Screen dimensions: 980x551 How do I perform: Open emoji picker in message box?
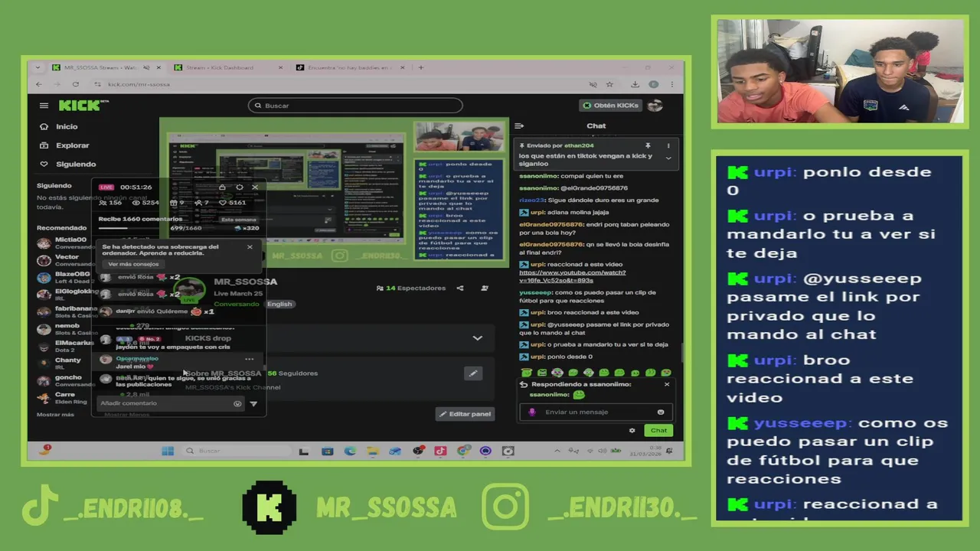(661, 412)
